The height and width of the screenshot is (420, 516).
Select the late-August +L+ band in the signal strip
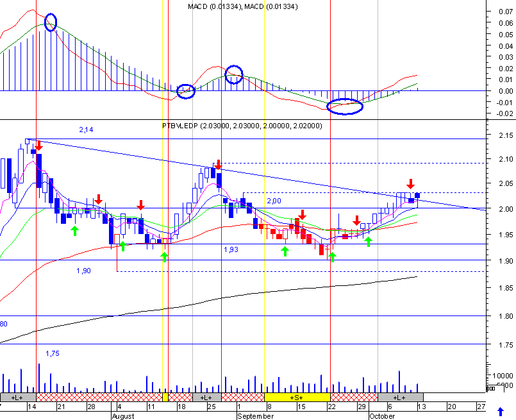tap(206, 398)
